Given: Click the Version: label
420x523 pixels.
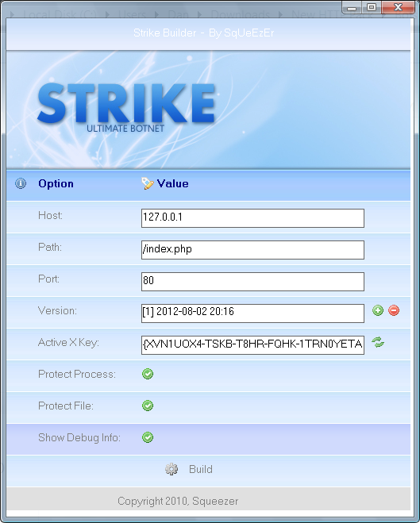Looking at the screenshot, I should [57, 310].
